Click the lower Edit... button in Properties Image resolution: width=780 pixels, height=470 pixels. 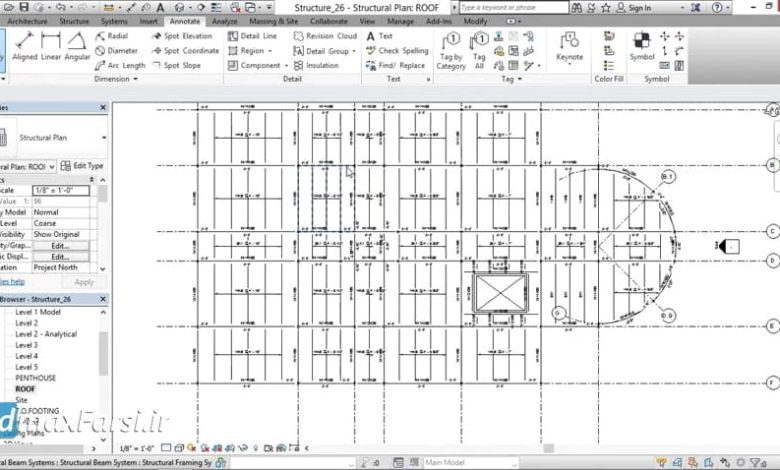[x=60, y=257]
